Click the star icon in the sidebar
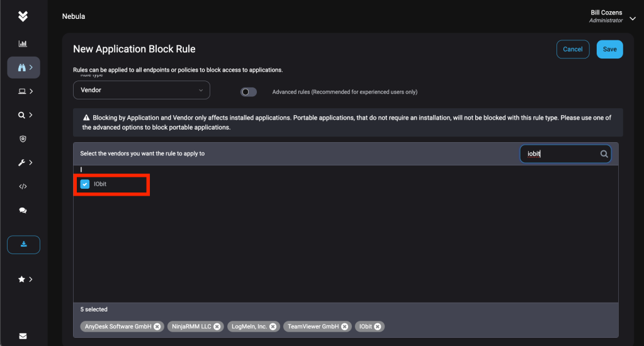 pyautogui.click(x=22, y=279)
